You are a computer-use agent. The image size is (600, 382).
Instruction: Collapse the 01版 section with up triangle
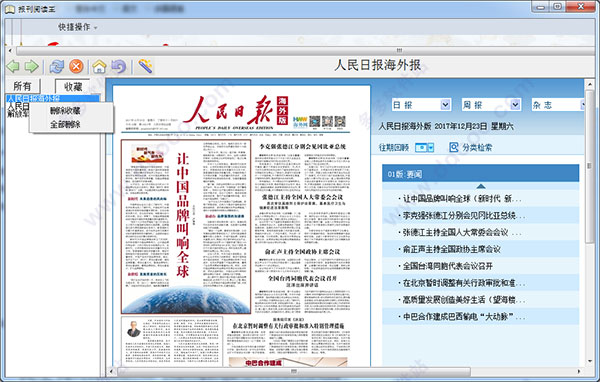(481, 186)
